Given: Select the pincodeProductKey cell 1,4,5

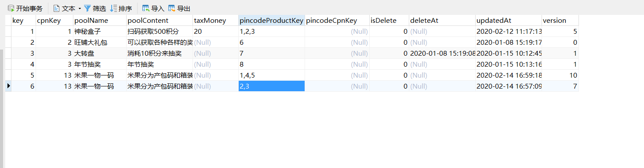Looking at the screenshot, I should point(271,75).
